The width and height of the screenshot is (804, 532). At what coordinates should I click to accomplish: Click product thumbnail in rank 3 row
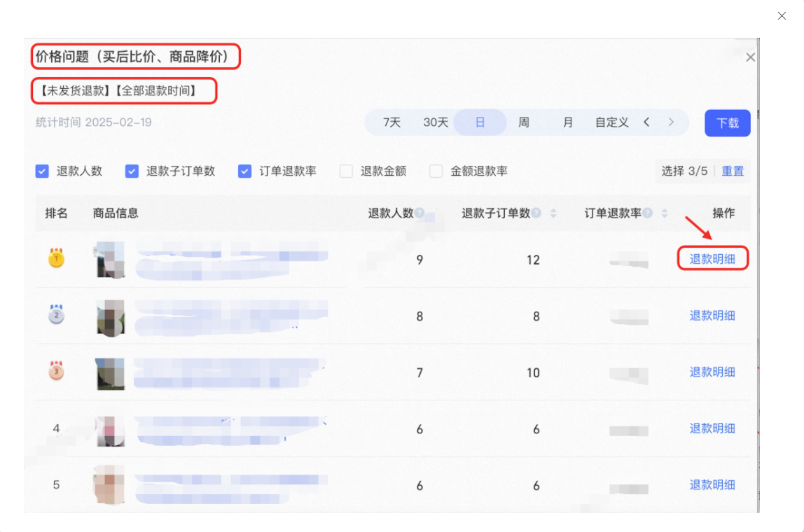tap(110, 374)
